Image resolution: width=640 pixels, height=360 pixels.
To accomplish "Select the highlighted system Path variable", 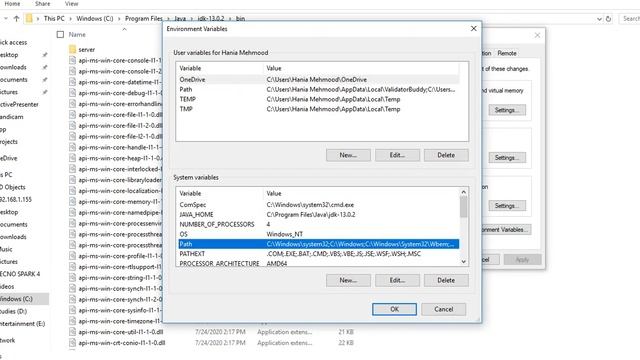I will click(319, 244).
